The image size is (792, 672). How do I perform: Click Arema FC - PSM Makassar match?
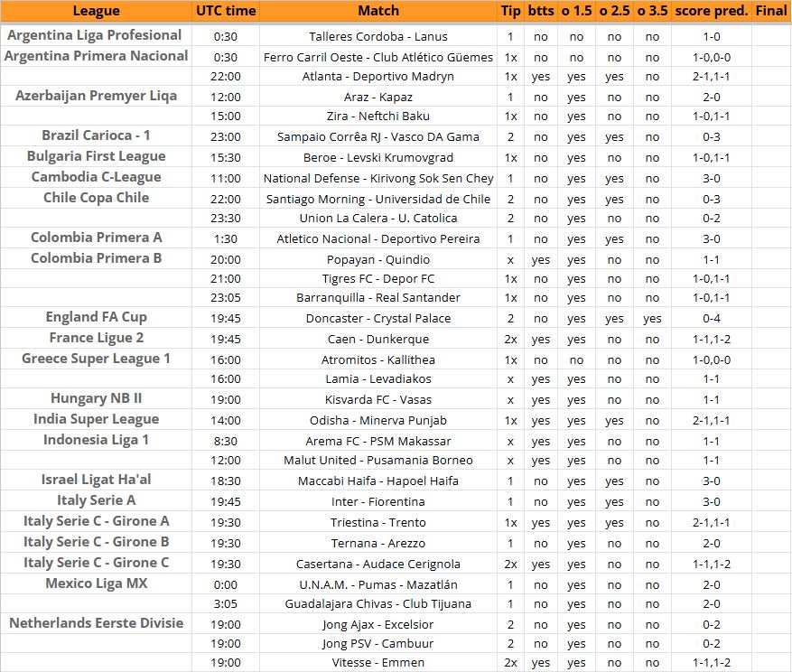point(378,442)
